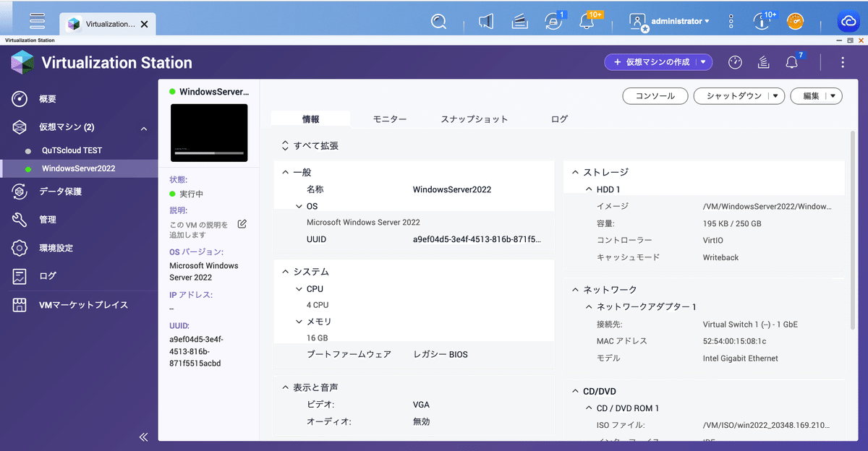Screen dimensions: 868x451
Task: Click すべて拡張 to expand all
Action: 310,146
